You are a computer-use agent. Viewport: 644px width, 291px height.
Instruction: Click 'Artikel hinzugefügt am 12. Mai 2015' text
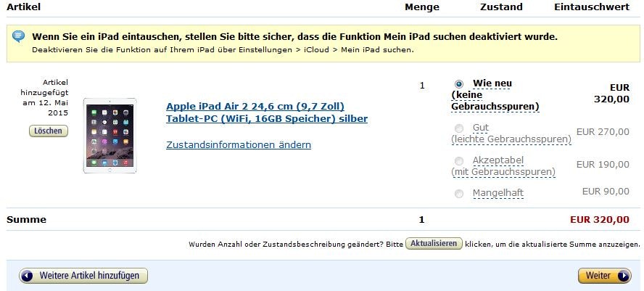coord(44,97)
